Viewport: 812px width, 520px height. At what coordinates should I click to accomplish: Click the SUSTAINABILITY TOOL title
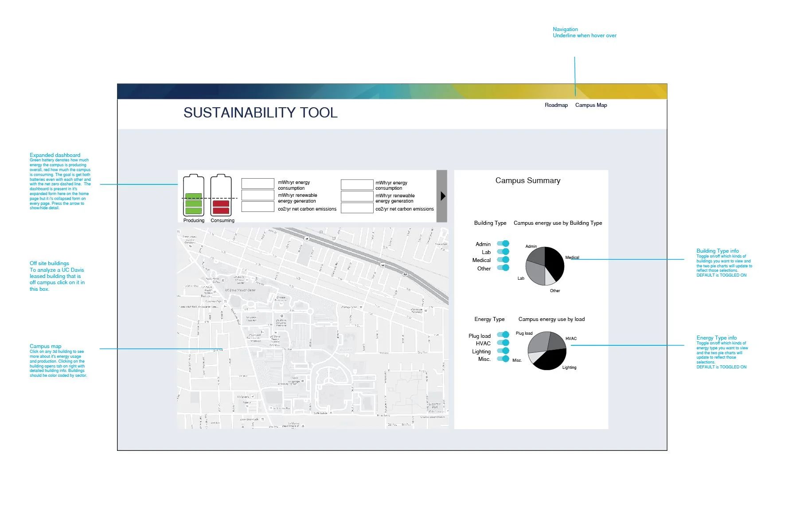point(261,113)
